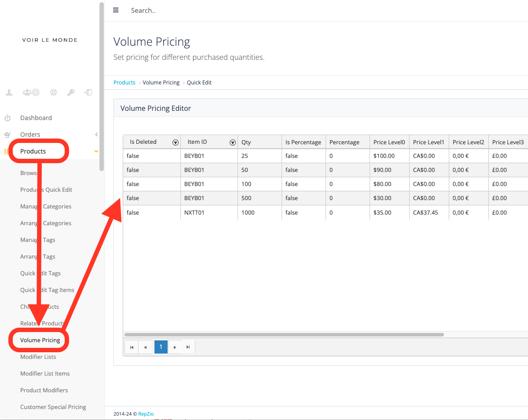Go to the last page of the grid
Viewport: 528px width, 420px height.
pos(188,347)
